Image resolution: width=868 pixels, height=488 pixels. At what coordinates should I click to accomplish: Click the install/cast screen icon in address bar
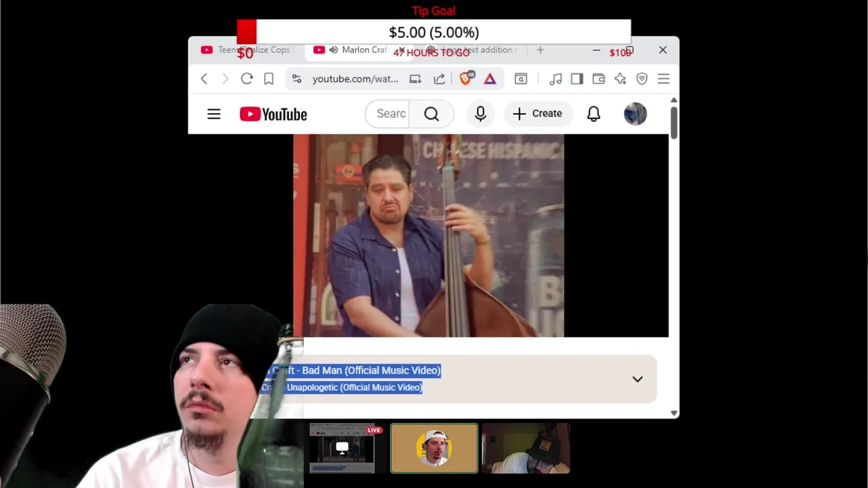(415, 79)
